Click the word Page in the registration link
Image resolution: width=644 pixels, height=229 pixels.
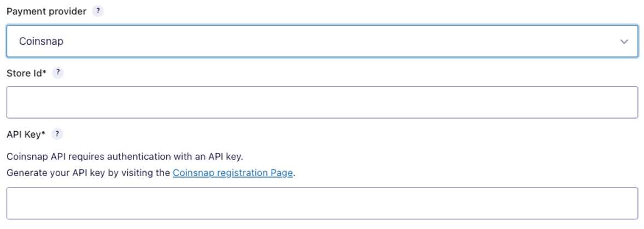(282, 173)
